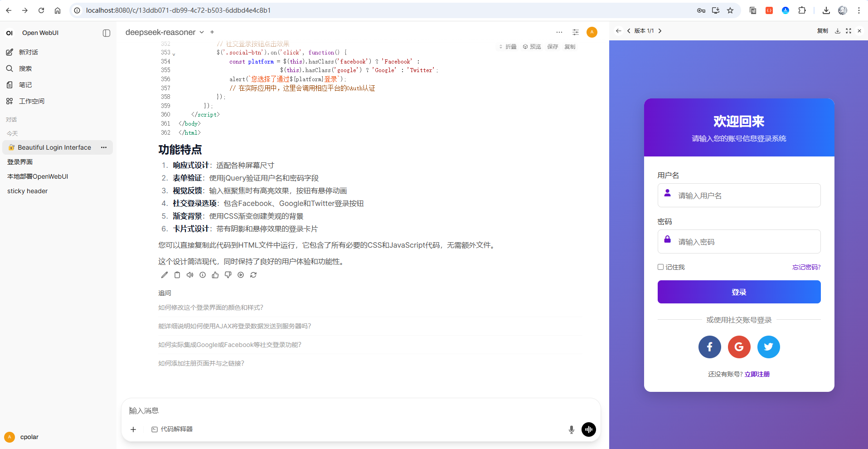
Task: Collapse the code block with 折叠
Action: click(508, 47)
